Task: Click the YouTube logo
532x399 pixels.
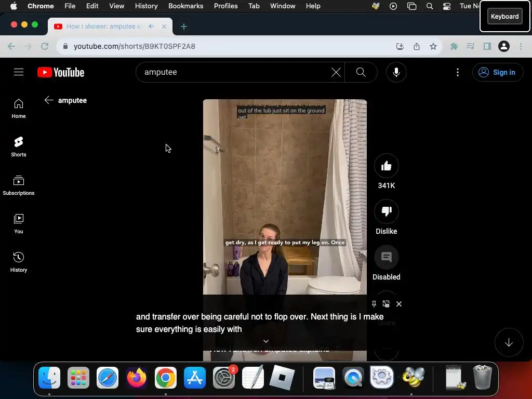Action: point(61,72)
